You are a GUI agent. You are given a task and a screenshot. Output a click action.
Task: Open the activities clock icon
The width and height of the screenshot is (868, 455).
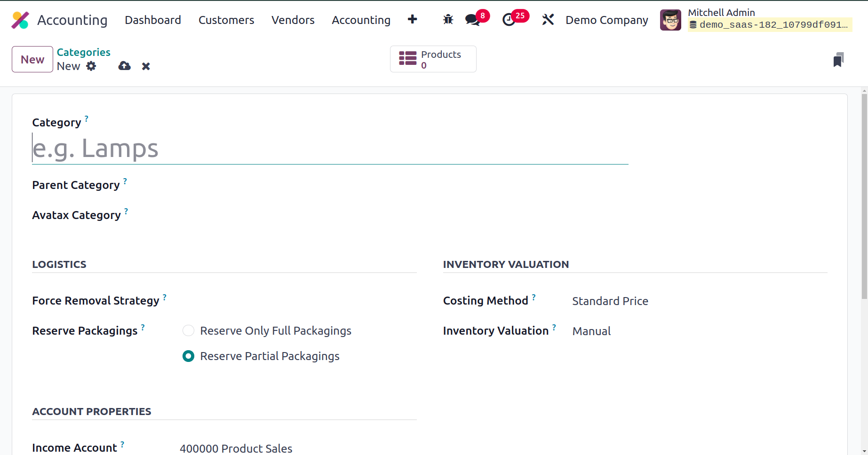(509, 20)
